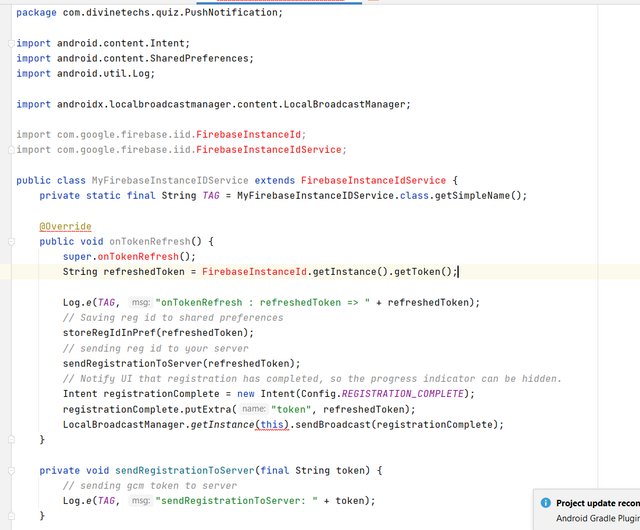Viewport: 640px width, 530px height.
Task: Click getInstance in the LocalBroadcastManager line
Action: pyautogui.click(x=222, y=425)
